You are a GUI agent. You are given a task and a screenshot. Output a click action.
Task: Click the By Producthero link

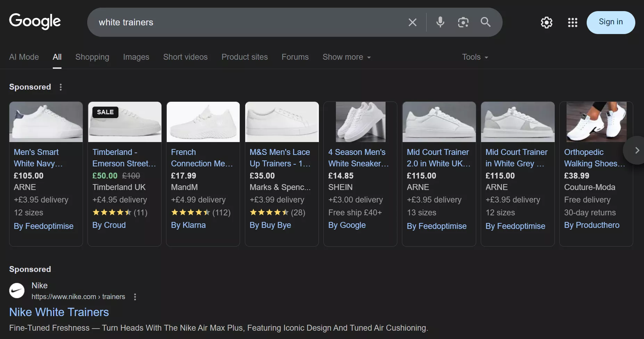pos(592,225)
